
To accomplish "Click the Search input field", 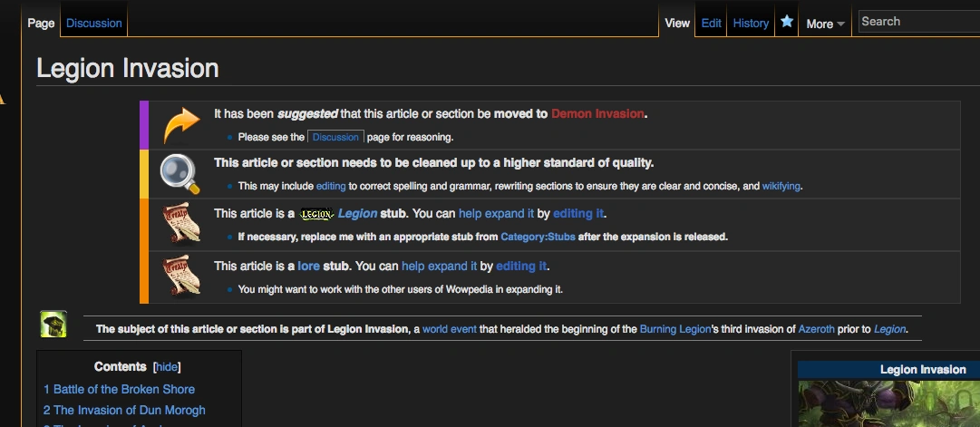I will tap(918, 21).
